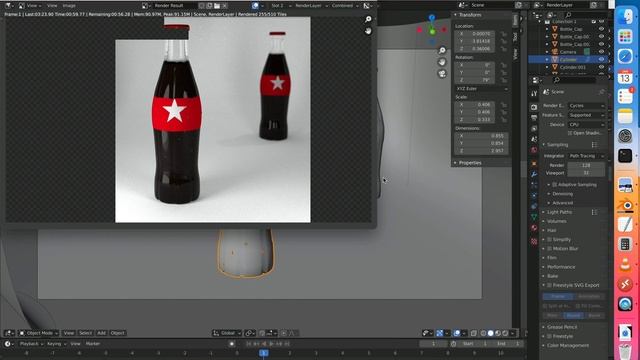The width and height of the screenshot is (640, 360).
Task: Open the Keying menu in timeline
Action: coord(56,344)
